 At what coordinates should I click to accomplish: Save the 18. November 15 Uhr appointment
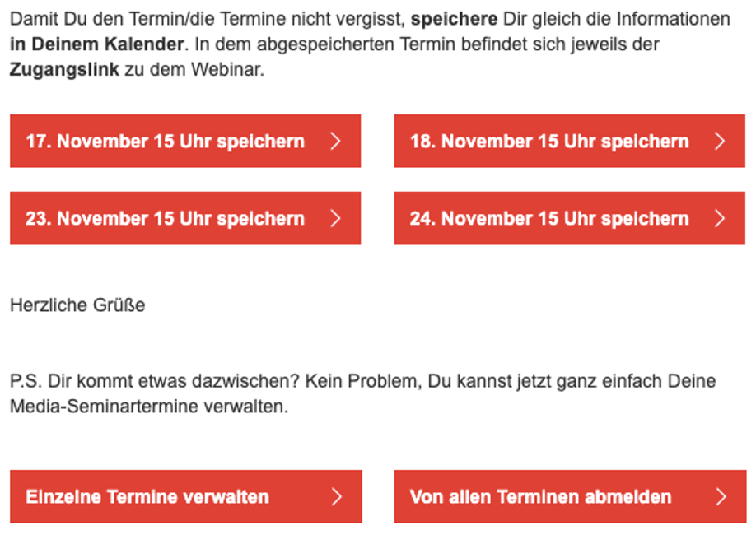tap(569, 142)
